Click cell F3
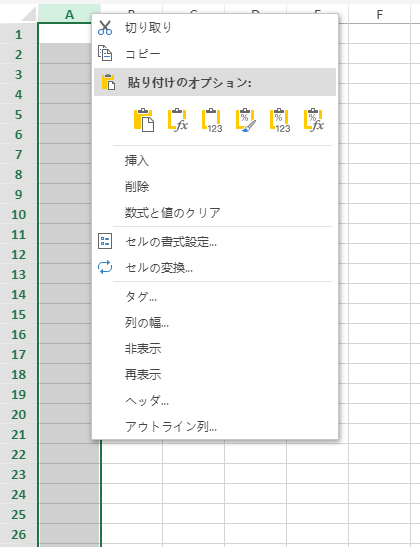Viewport: 420px width, 547px height. pyautogui.click(x=379, y=74)
